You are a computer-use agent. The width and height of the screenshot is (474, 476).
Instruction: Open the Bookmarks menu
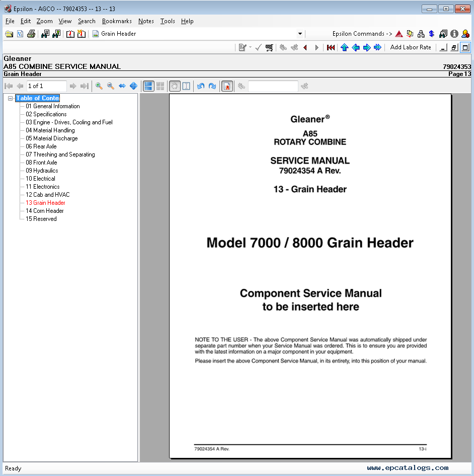tap(117, 21)
